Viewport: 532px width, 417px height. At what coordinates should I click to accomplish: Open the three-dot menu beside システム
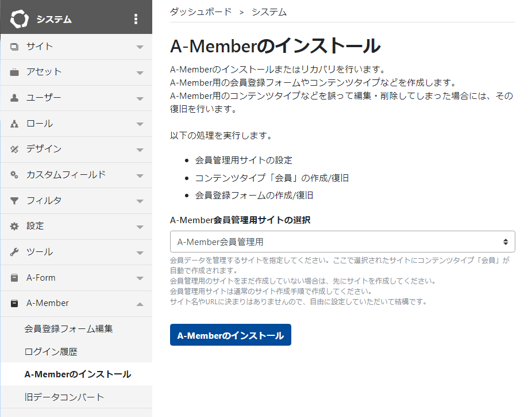pos(136,19)
